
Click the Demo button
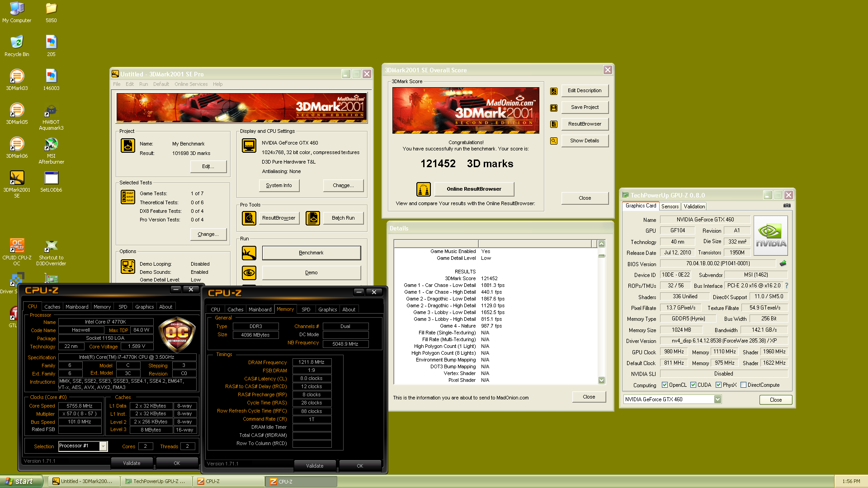click(x=311, y=273)
